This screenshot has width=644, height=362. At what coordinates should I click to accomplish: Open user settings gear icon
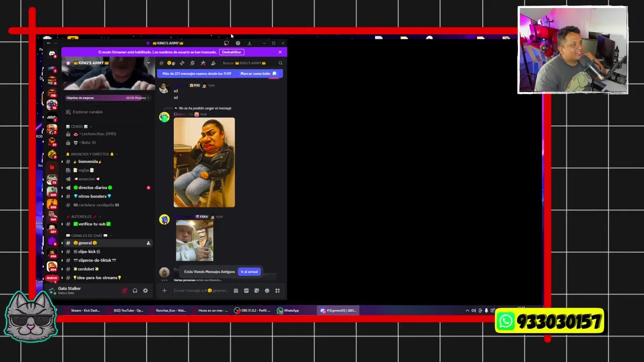tap(145, 291)
